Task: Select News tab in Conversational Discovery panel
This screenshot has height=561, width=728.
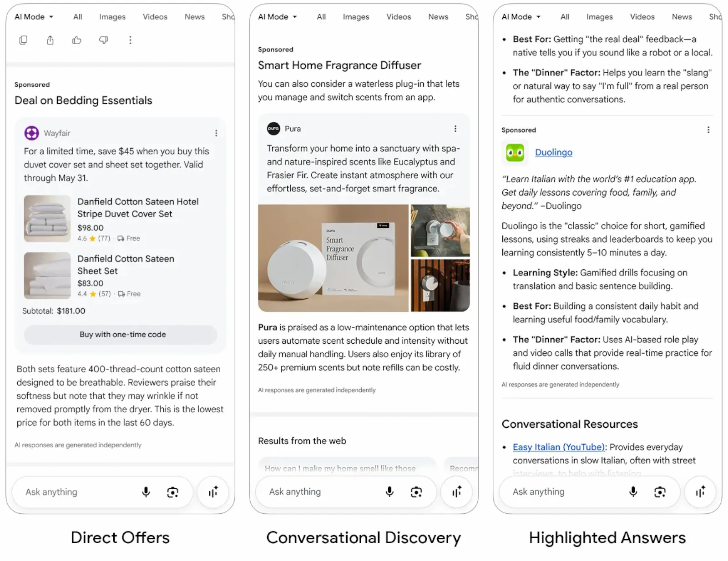Action: pos(438,17)
